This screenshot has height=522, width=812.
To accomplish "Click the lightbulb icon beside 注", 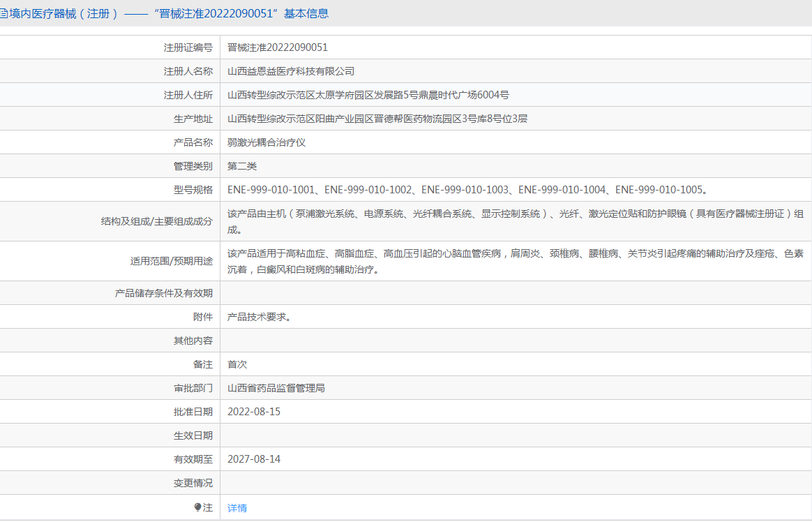I will pyautogui.click(x=198, y=507).
